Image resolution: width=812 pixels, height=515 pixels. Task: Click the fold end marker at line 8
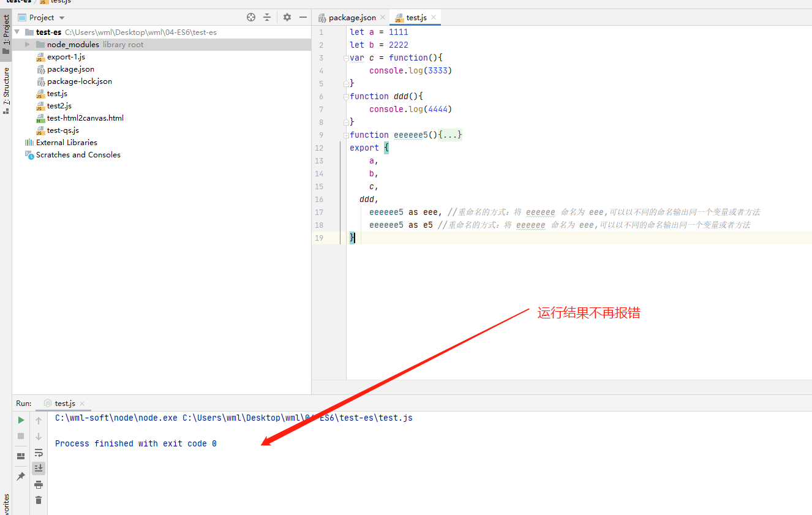coord(345,122)
